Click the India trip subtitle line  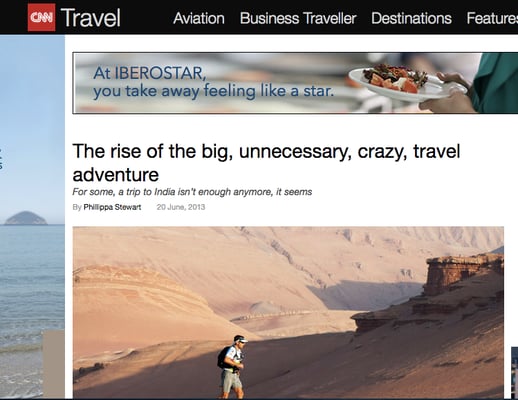pyautogui.click(x=192, y=192)
